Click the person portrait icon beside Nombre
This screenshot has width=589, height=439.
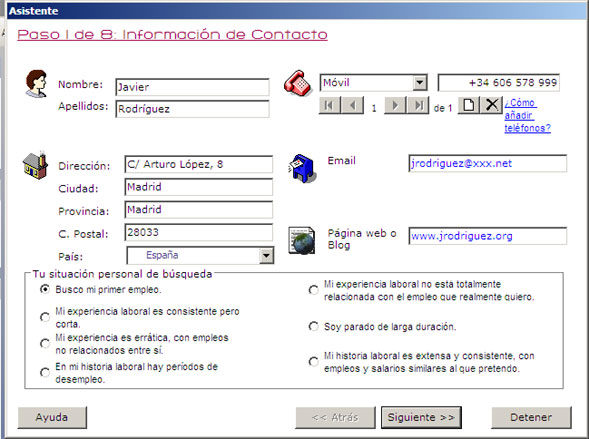click(x=36, y=83)
